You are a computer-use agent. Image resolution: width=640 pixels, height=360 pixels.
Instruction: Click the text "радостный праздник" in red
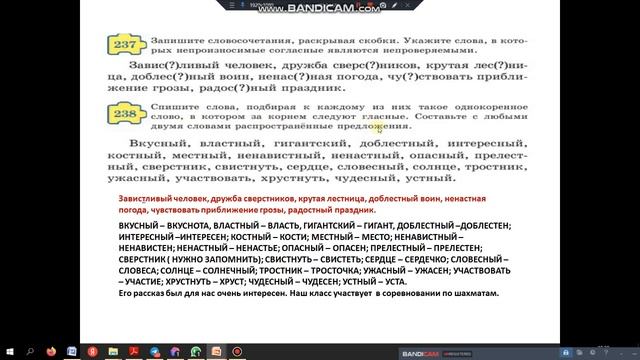(x=331, y=210)
